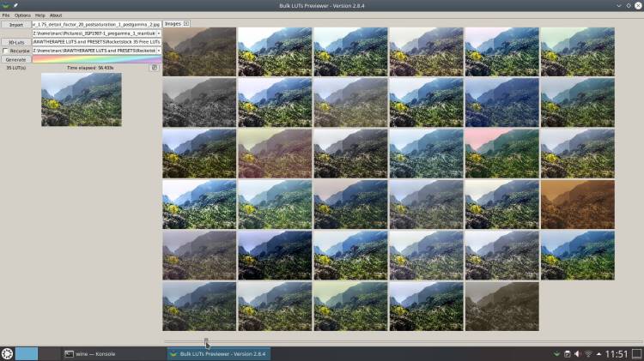Screen dimensions: 644x361
Task: Select the orange sepia-tinted LUT thumbnail
Action: pyautogui.click(x=578, y=204)
